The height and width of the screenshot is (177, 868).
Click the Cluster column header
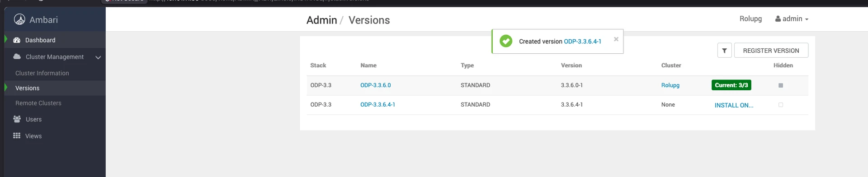[x=671, y=65]
